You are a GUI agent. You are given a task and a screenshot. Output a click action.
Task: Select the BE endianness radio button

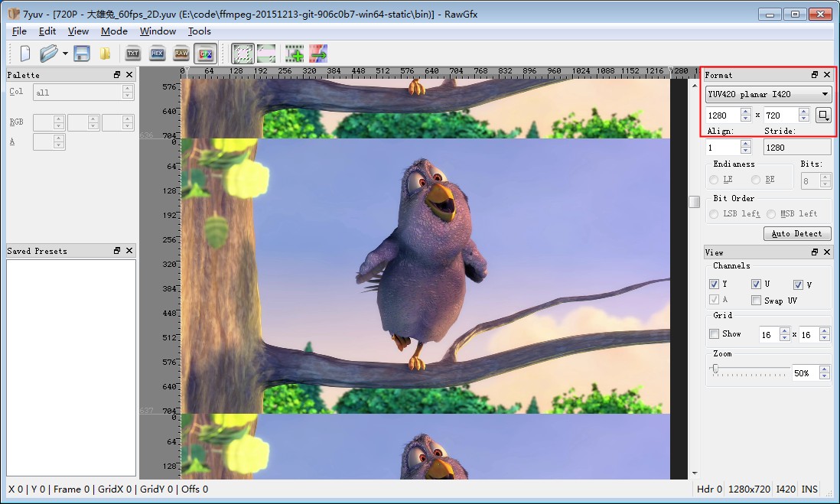point(755,180)
